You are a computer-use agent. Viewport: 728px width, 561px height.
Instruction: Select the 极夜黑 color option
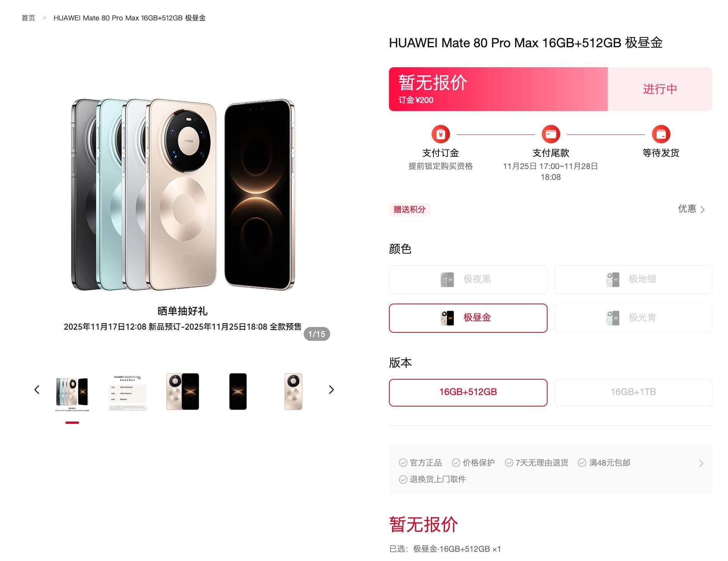pyautogui.click(x=468, y=279)
